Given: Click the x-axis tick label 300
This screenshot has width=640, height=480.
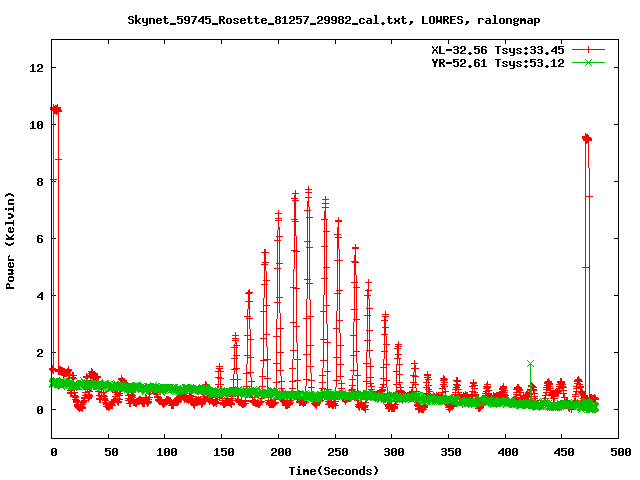Looking at the screenshot, I should 394,452.
